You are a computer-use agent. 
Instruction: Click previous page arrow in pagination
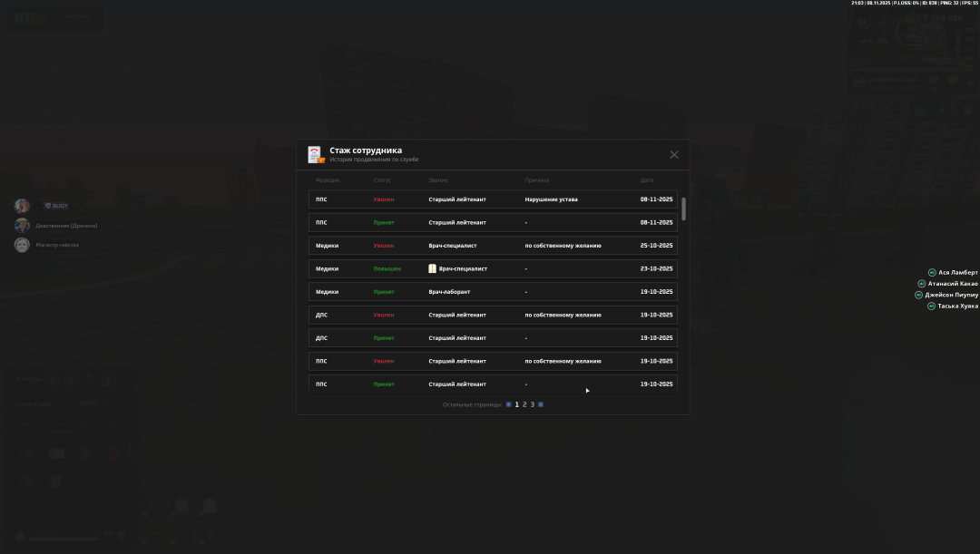click(509, 404)
